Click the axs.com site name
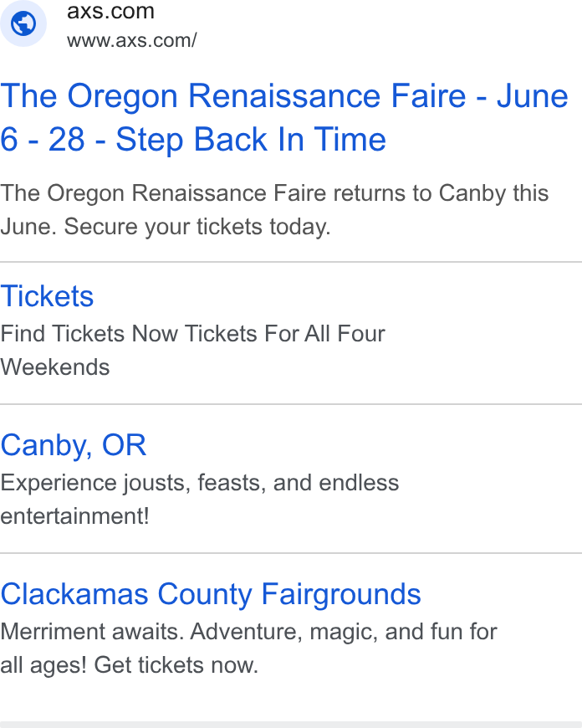The image size is (582, 728). [110, 11]
